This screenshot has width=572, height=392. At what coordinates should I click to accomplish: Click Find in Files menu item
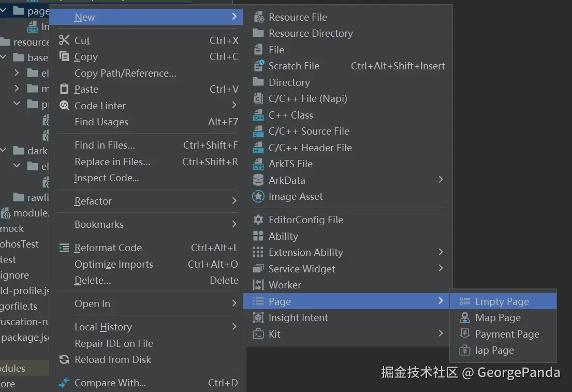[105, 146]
